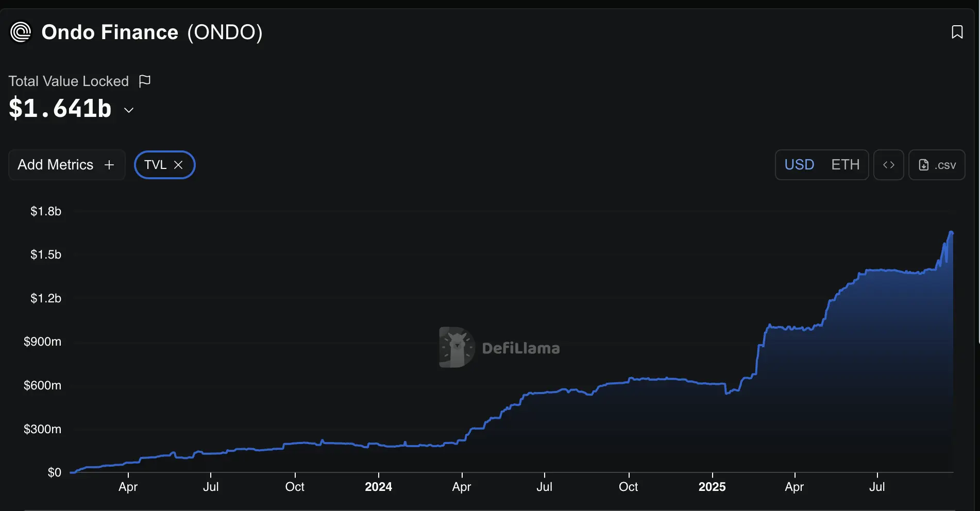This screenshot has width=980, height=511.
Task: Expand the $1.641b TVL breakdown chevron
Action: 129,110
